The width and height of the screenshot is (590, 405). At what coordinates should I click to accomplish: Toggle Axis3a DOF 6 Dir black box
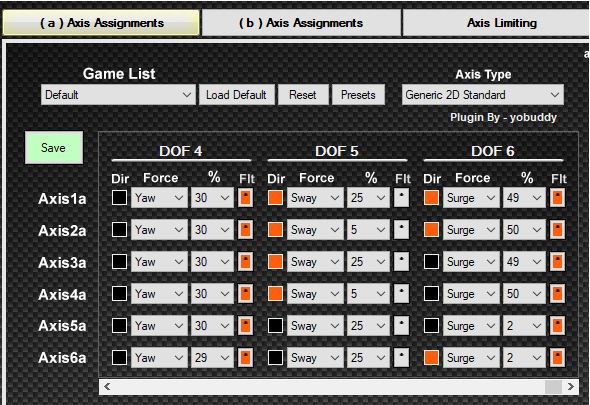coord(431,262)
